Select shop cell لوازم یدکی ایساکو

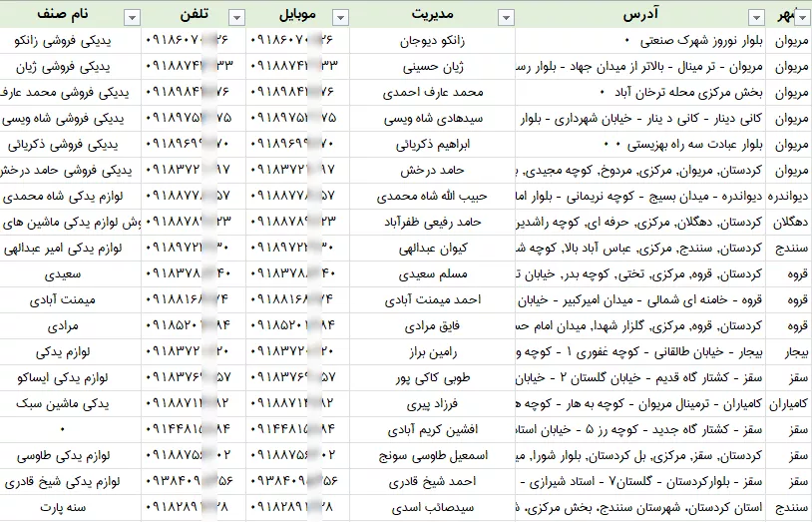[71, 377]
